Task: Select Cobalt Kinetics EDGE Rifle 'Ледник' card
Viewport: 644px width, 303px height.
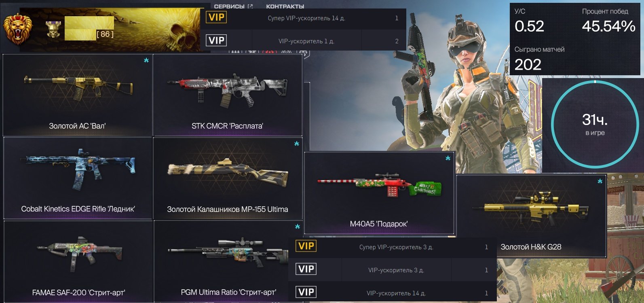Action: [x=78, y=178]
